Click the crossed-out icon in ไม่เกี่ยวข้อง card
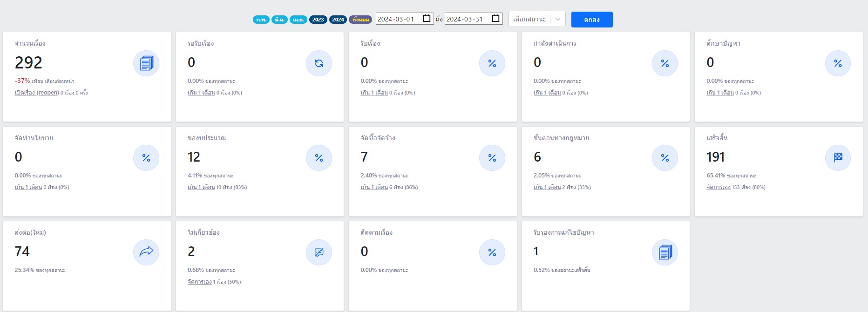 (x=319, y=252)
